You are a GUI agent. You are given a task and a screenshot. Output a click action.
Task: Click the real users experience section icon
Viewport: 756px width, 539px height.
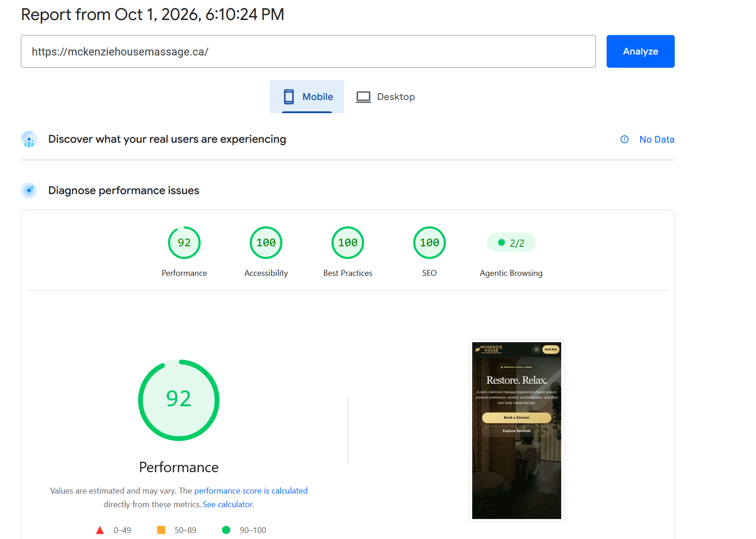click(29, 139)
